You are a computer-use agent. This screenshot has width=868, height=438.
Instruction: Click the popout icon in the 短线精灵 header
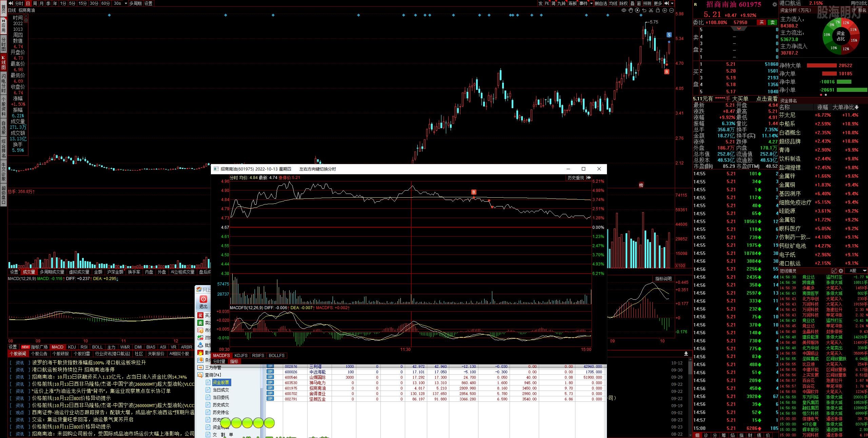(x=834, y=271)
